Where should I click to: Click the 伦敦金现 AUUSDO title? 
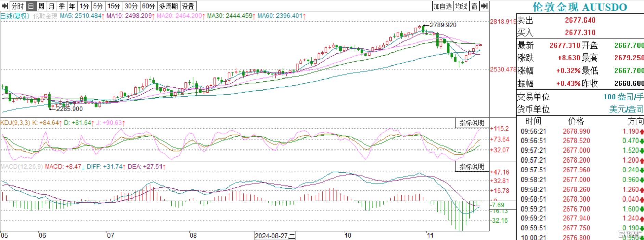pyautogui.click(x=580, y=7)
